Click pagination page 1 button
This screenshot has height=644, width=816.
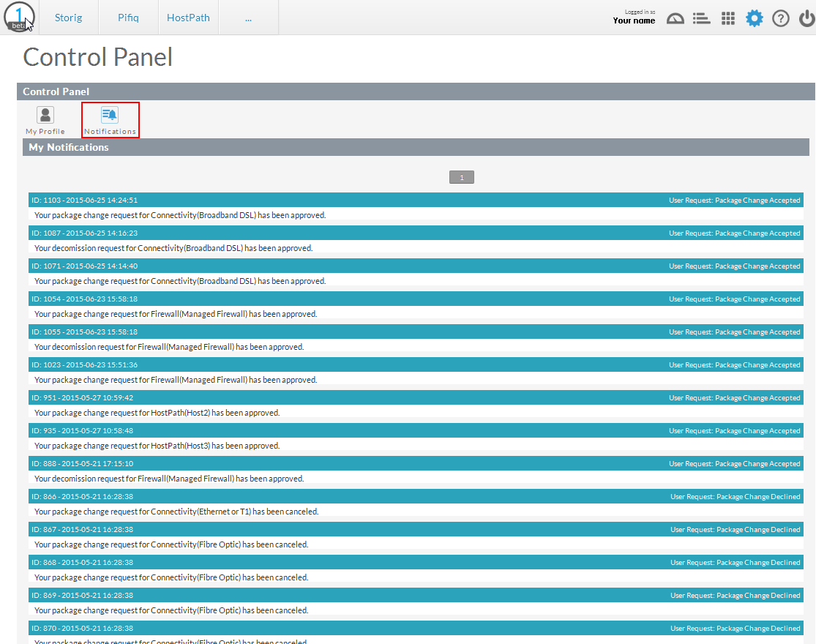coord(461,176)
